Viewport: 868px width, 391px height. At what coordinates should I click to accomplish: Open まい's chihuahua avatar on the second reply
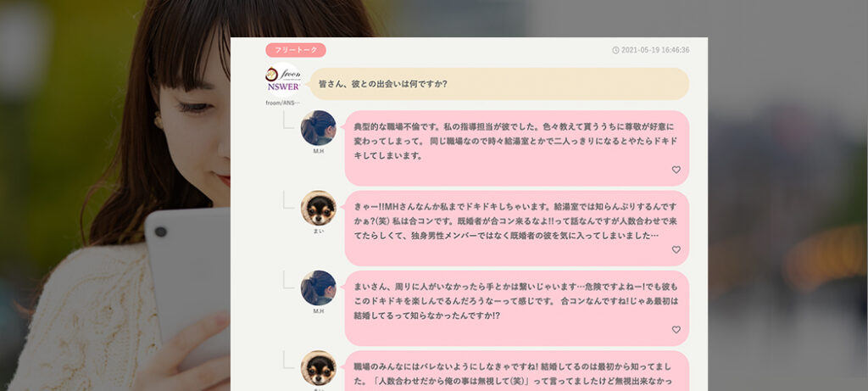click(x=319, y=208)
